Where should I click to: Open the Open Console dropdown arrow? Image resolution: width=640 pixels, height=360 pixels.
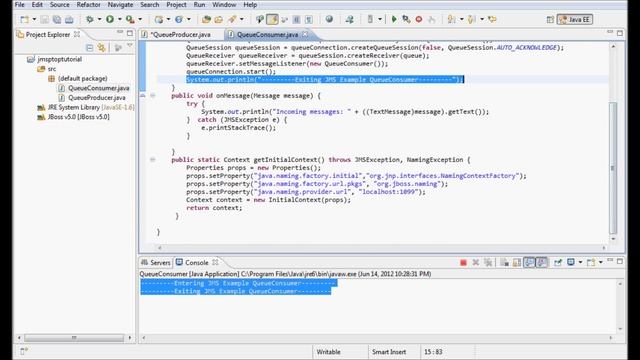601,262
